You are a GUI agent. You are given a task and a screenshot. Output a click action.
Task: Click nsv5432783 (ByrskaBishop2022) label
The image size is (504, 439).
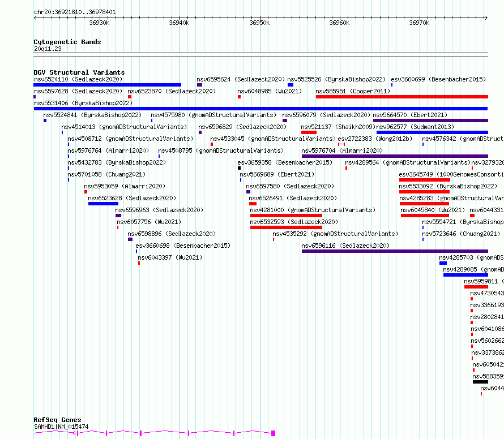point(117,162)
